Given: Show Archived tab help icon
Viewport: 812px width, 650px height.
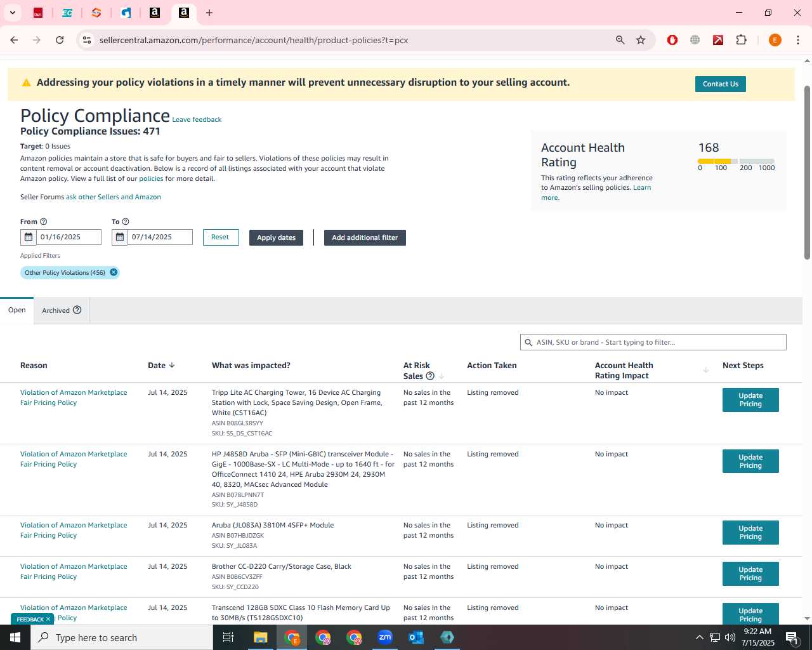Looking at the screenshot, I should pos(77,310).
